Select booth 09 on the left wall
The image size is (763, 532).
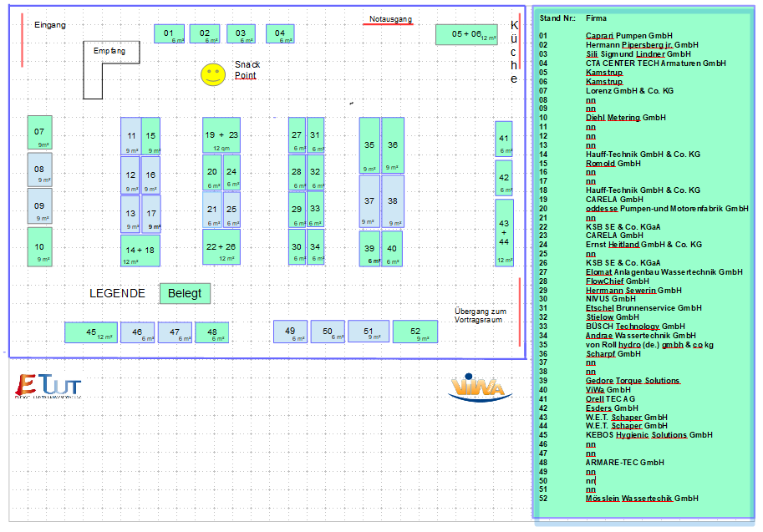39,206
